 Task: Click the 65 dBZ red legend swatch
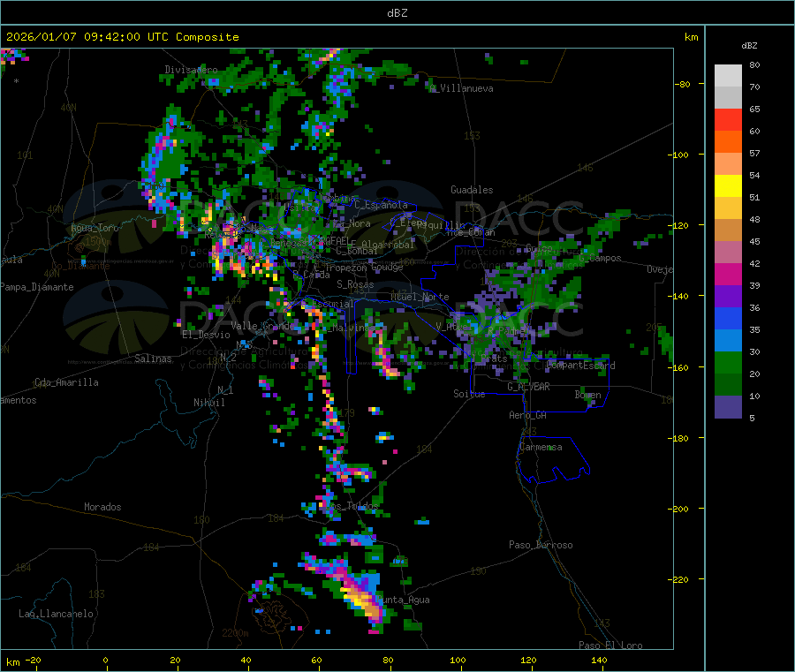(728, 119)
